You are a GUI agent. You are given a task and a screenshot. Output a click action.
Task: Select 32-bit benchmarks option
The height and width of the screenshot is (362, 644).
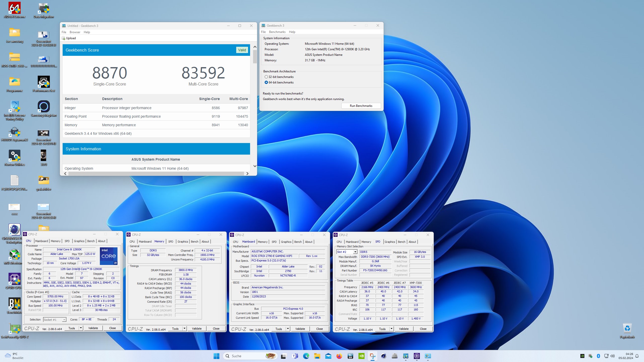279,77
